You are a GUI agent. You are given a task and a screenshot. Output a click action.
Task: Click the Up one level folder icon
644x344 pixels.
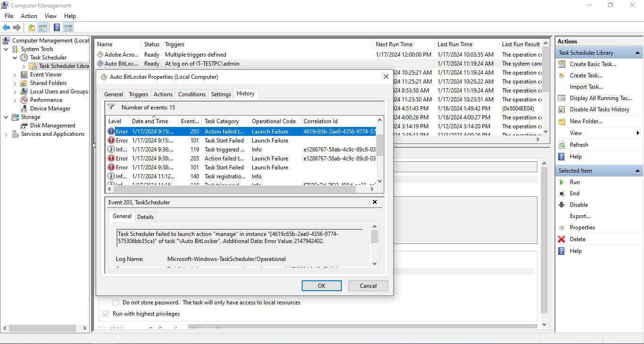(31, 28)
